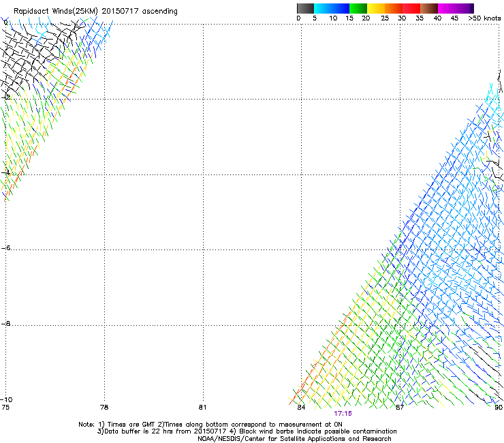
Task: Click the longitude label '84' on the bottom axis
Action: coord(301,408)
